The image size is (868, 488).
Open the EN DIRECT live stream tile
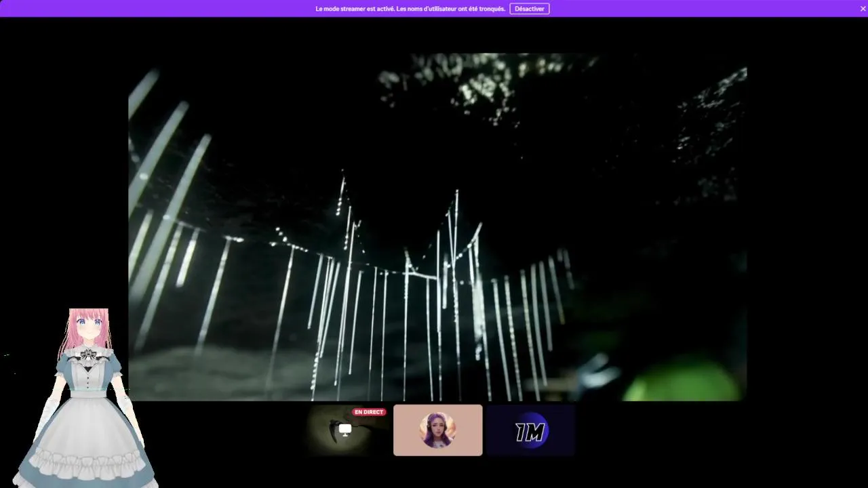345,430
